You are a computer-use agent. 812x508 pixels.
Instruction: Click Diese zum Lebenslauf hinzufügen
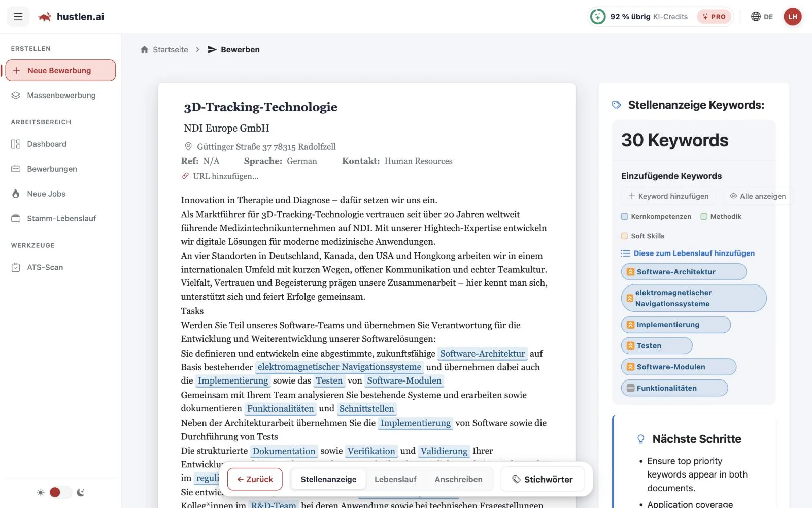click(x=688, y=253)
